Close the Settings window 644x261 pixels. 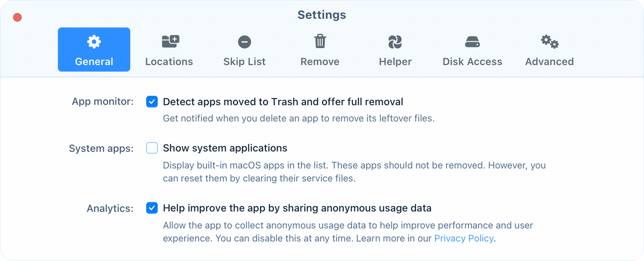(17, 17)
